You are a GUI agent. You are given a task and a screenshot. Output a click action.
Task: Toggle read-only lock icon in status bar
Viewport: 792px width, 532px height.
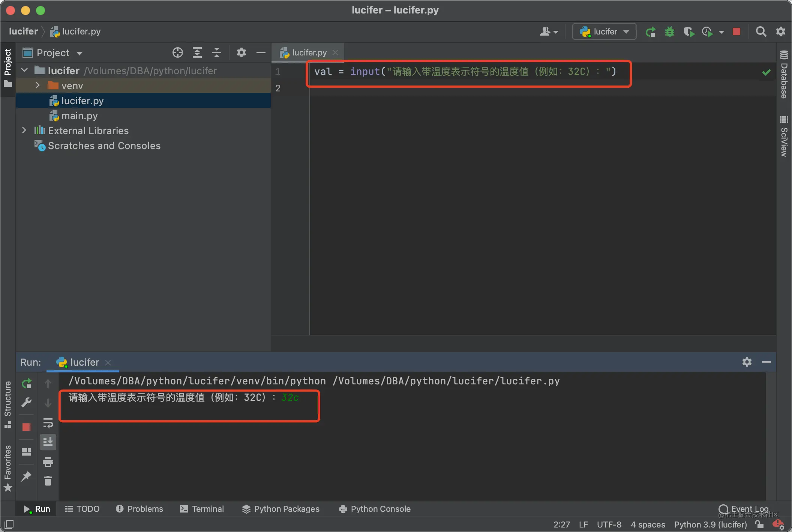[x=760, y=524]
